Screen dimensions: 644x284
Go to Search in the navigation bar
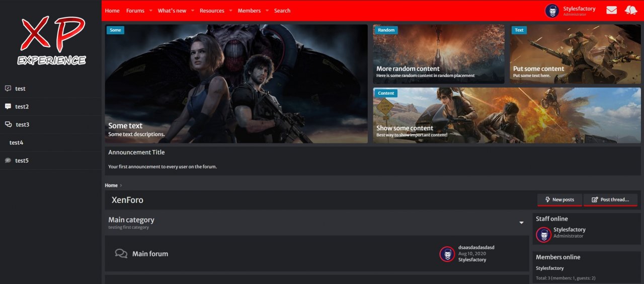point(282,11)
